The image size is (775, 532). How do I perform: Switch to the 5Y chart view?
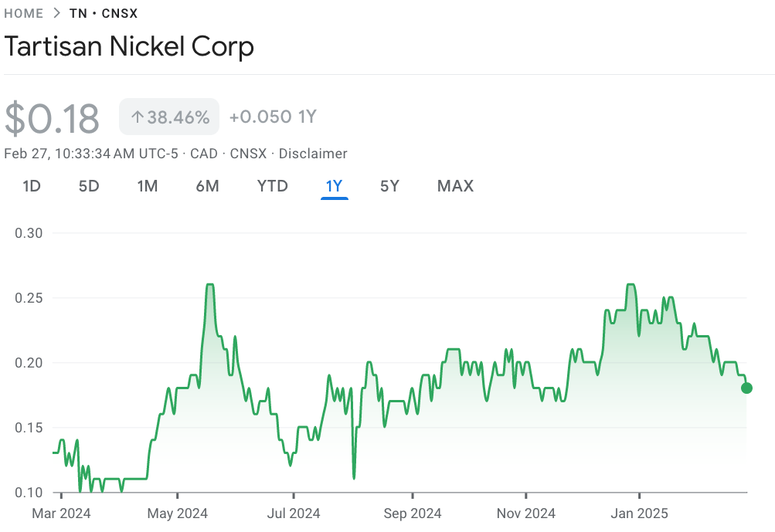coord(389,186)
